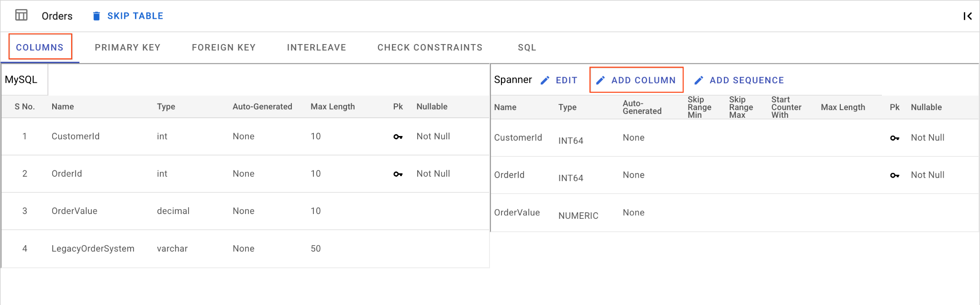The height and width of the screenshot is (305, 980).
Task: Click the MySQL CustomerId primary key icon
Action: pos(398,137)
